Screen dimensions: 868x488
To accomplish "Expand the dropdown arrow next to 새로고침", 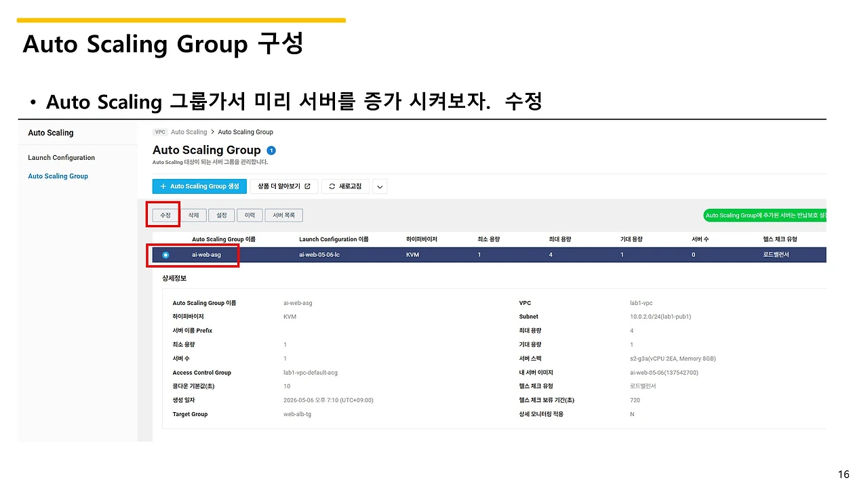I will (x=380, y=187).
